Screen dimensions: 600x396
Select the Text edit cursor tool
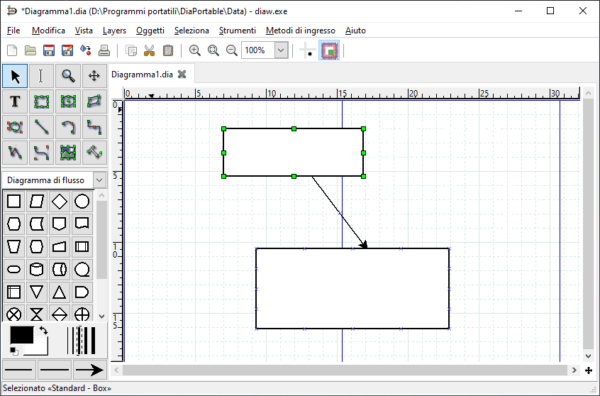[41, 76]
